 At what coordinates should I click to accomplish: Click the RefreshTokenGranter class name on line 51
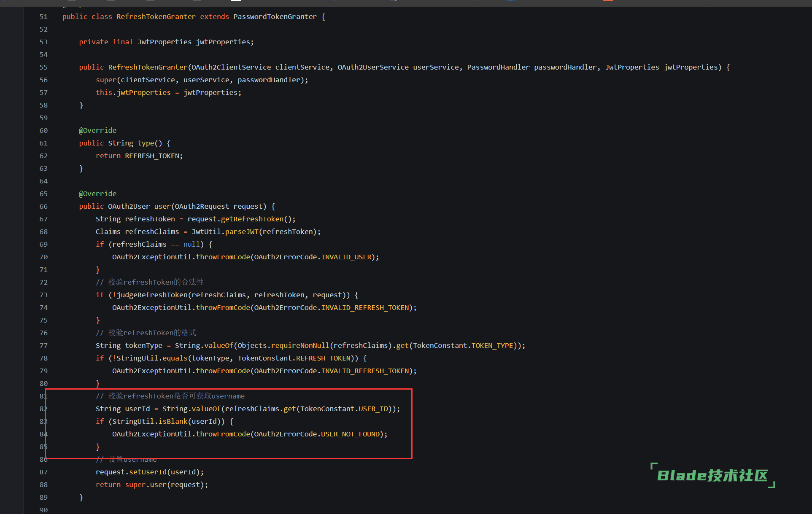tap(156, 17)
